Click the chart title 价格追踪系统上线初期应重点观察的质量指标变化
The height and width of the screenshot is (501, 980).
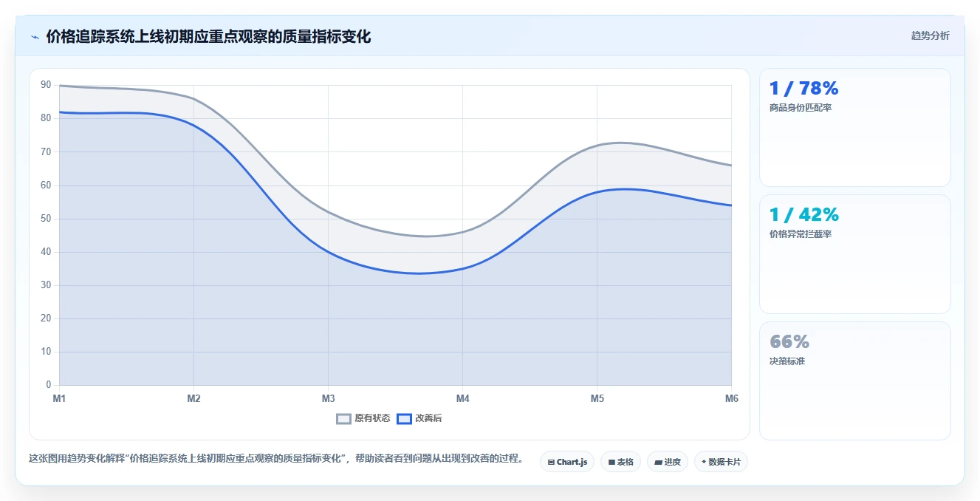208,36
